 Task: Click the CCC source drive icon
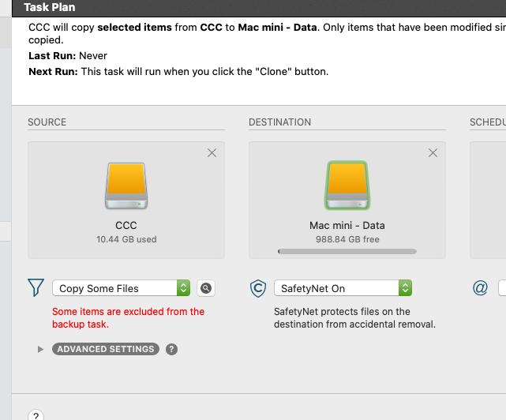click(126, 186)
